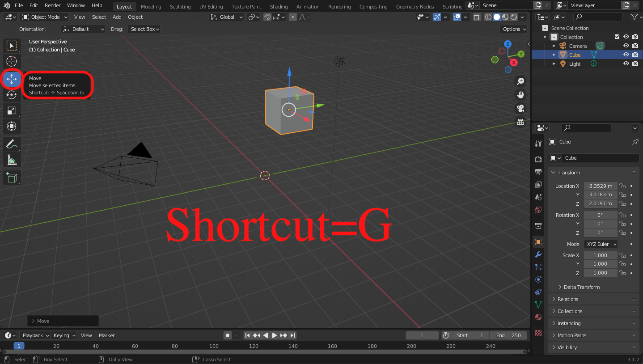Switch perspective/orthographic grid icon
643x364 pixels.
tap(520, 122)
